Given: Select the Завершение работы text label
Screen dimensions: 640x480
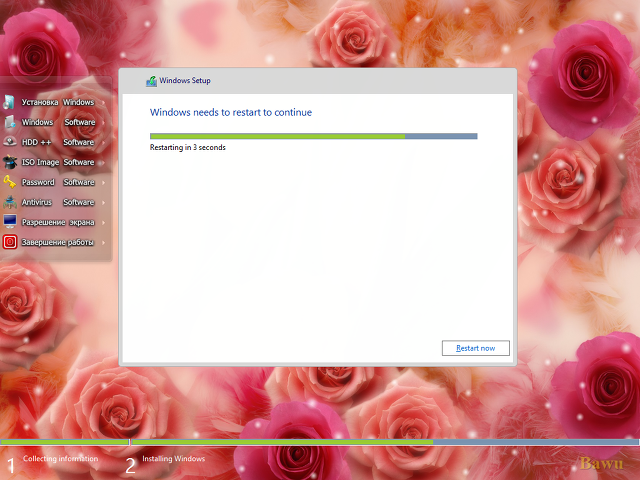Looking at the screenshot, I should 58,242.
